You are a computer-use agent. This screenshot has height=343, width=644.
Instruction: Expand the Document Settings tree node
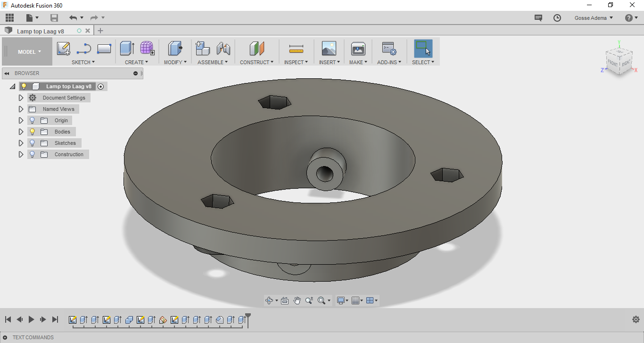click(21, 98)
